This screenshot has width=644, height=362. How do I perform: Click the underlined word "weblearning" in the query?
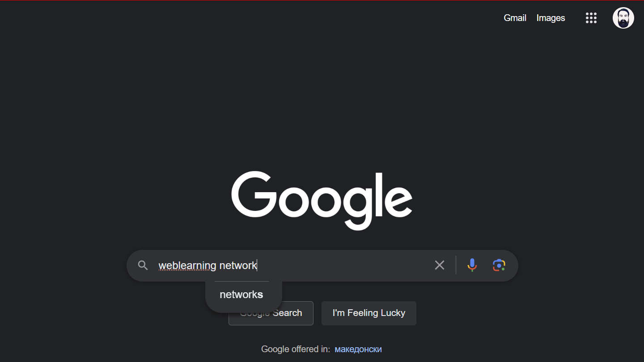tap(187, 265)
